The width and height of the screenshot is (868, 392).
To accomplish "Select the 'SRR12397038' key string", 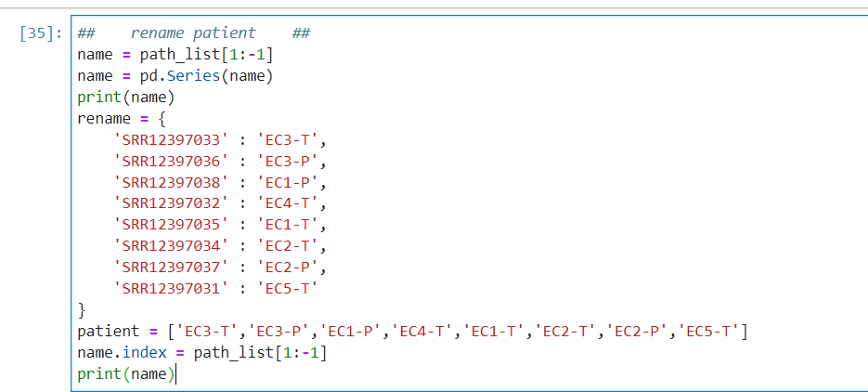I will click(171, 182).
